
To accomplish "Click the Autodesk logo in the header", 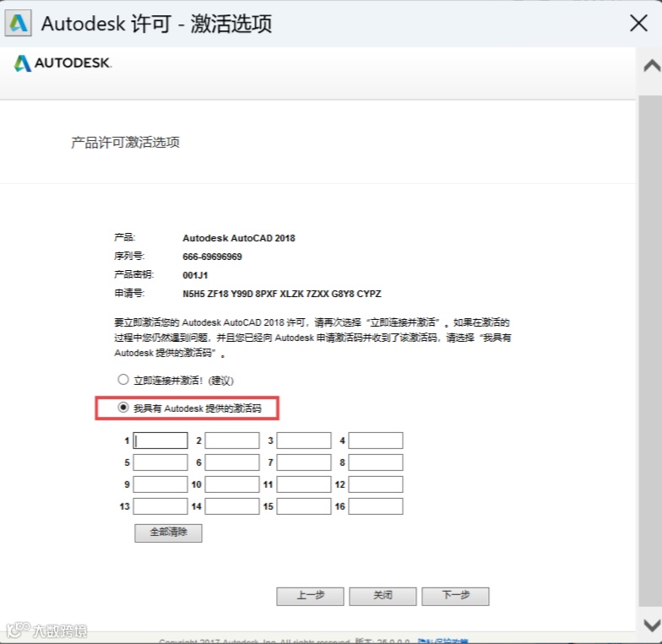I will point(62,63).
